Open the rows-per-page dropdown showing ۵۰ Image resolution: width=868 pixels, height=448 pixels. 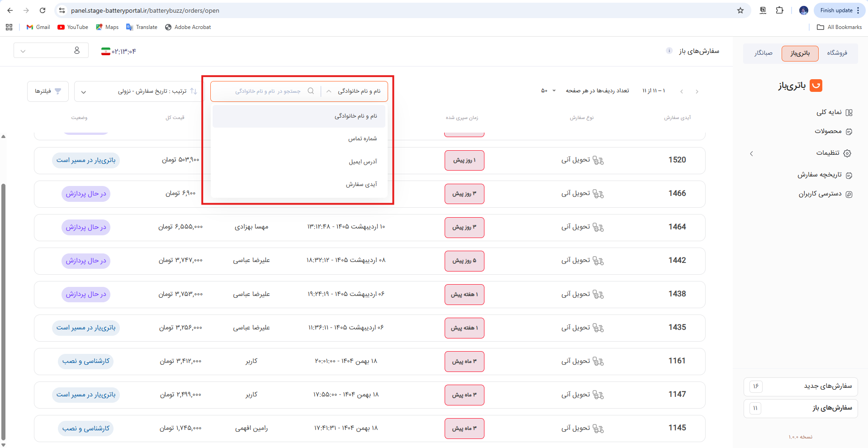[x=548, y=91]
